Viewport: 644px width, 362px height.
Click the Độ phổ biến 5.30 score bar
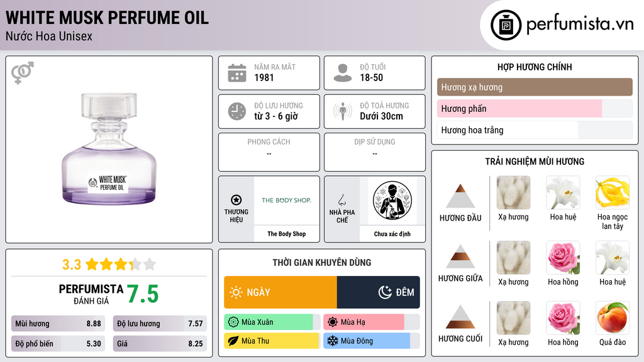pyautogui.click(x=58, y=344)
